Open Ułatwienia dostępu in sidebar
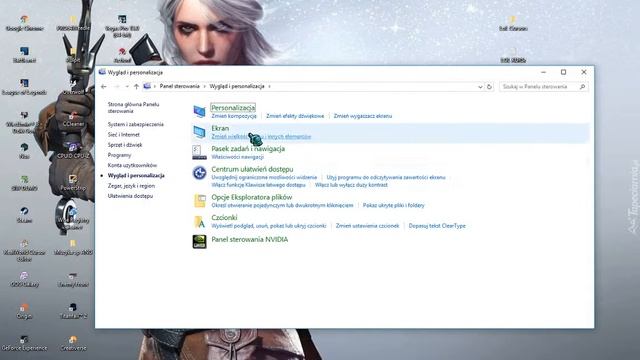 coord(130,196)
